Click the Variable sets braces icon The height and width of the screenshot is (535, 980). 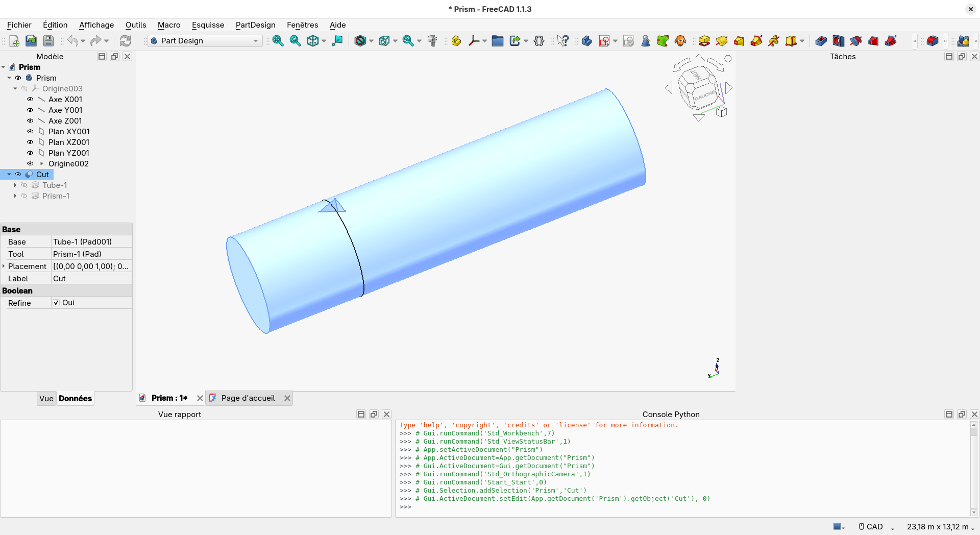click(x=539, y=41)
